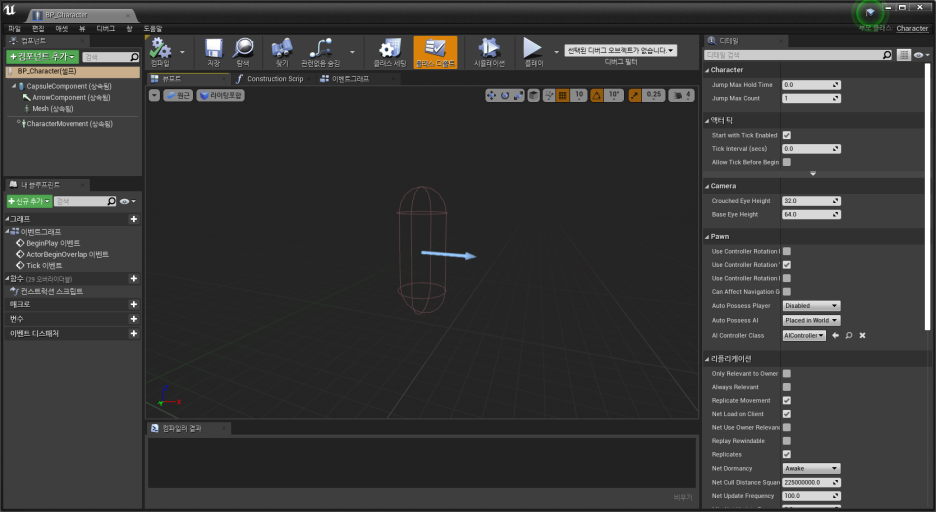Click Add Component (컴포넌트 추가) button

point(42,57)
